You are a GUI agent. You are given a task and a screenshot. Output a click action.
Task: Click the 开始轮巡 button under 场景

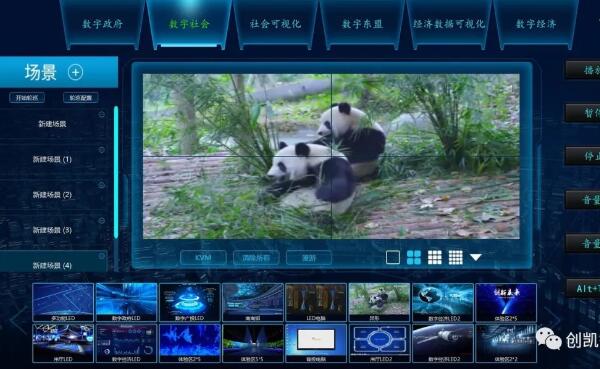coord(27,98)
